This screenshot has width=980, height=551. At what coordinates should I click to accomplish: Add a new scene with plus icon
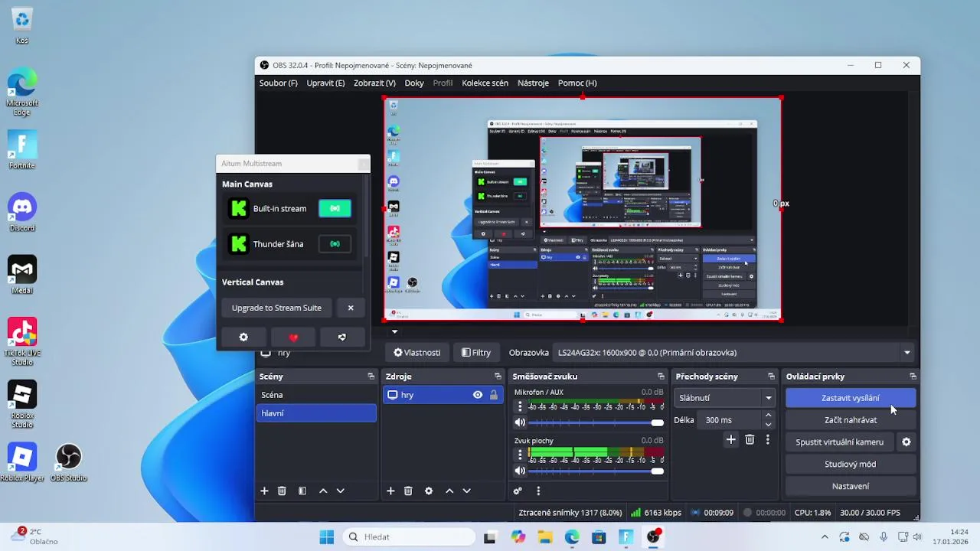point(264,491)
